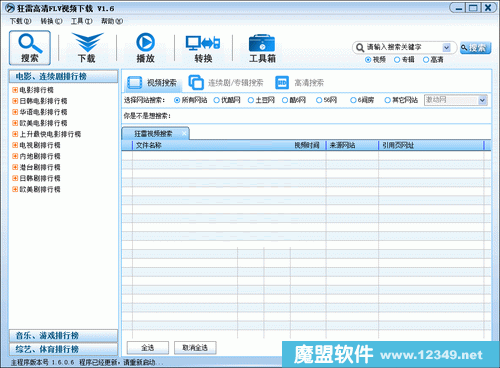500x368 pixels.
Task: Switch to the 视频搜索 tab
Action: click(x=153, y=82)
